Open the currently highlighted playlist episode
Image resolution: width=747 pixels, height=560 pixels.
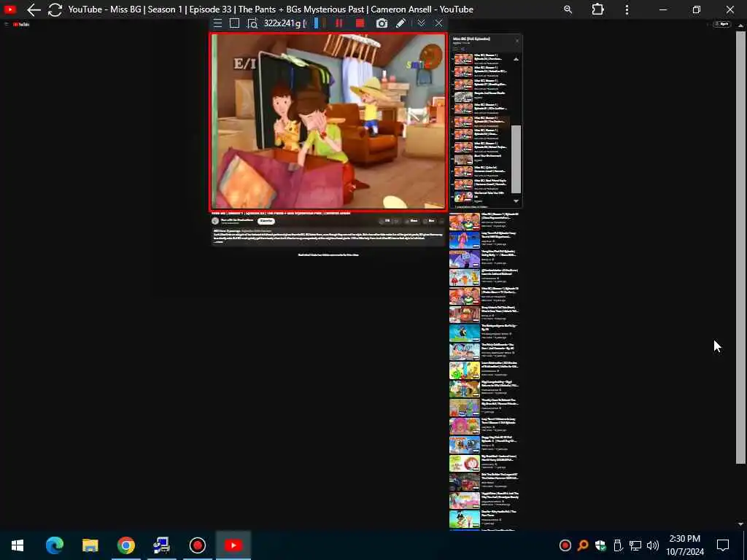point(481,122)
